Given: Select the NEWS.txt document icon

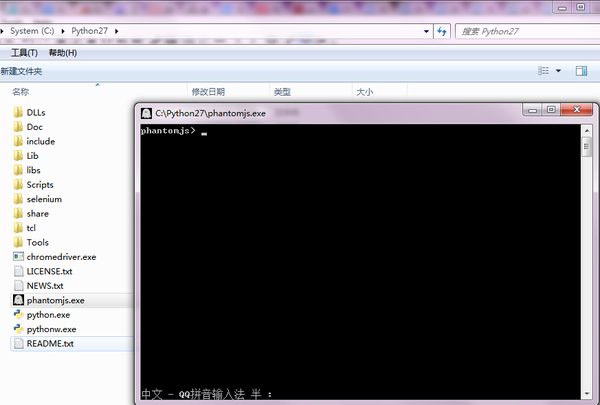Looking at the screenshot, I should [x=18, y=286].
